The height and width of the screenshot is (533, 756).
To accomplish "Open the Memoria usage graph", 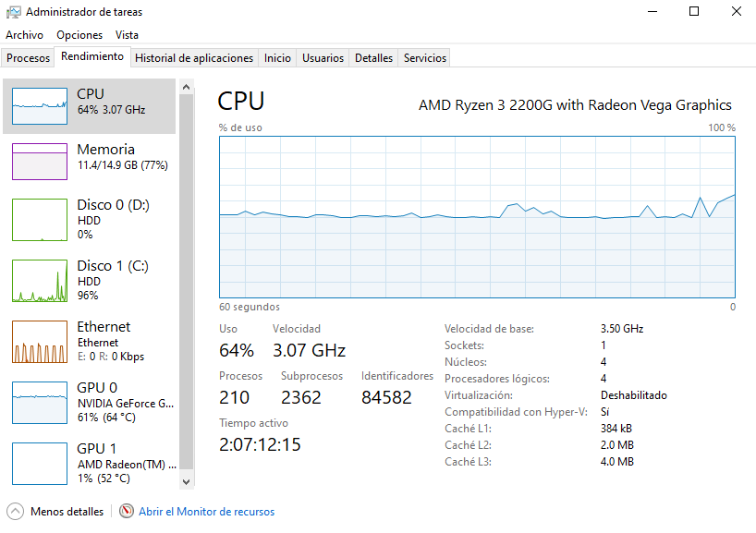I will click(x=40, y=161).
